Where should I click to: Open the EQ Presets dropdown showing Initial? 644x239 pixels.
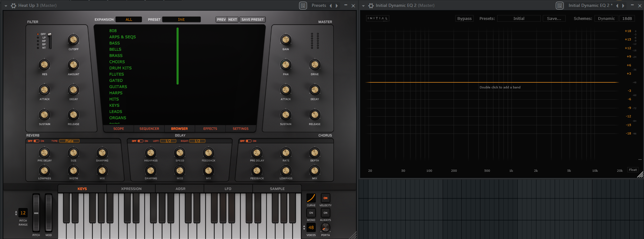(519, 18)
